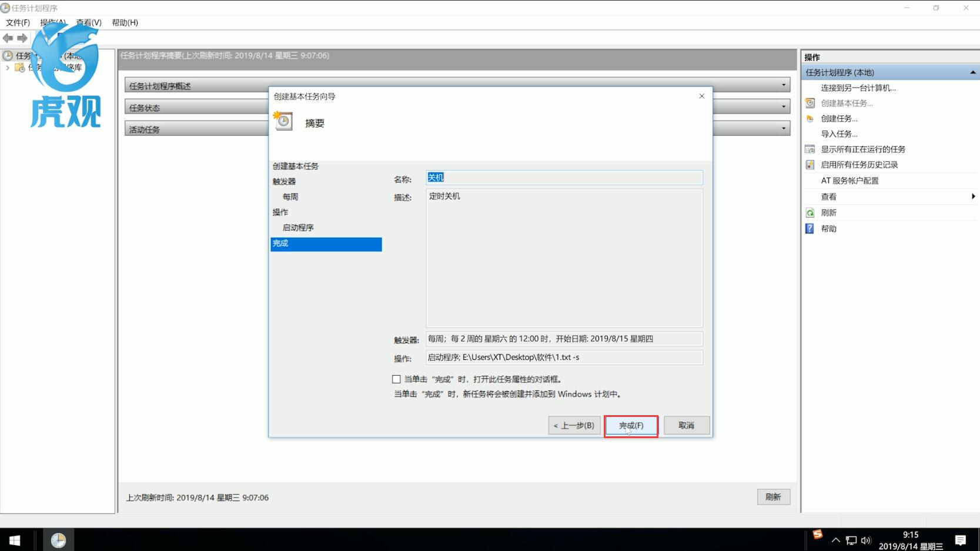Click the 取消 cancel button
The image size is (980, 551).
(687, 426)
